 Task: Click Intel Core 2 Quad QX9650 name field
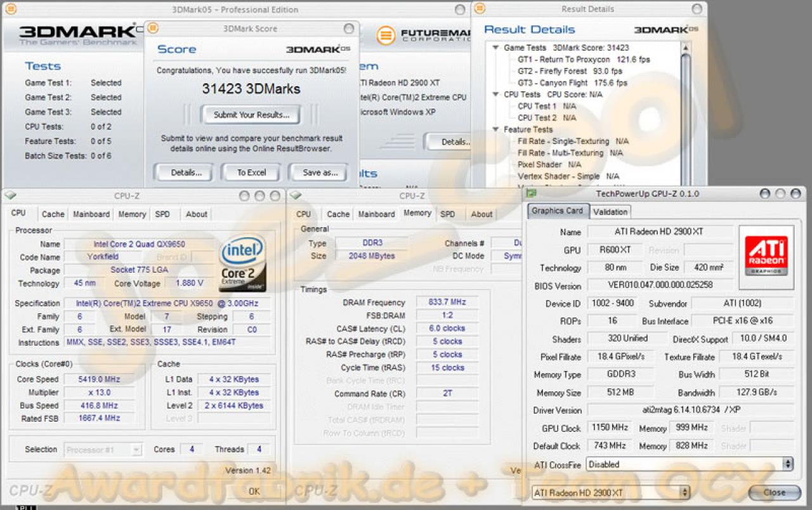(x=140, y=244)
